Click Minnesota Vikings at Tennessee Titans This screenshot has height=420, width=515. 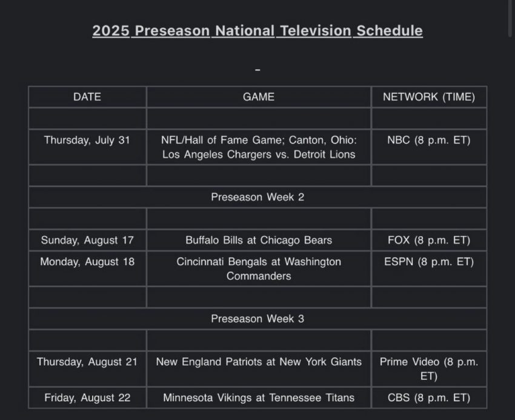(x=259, y=398)
